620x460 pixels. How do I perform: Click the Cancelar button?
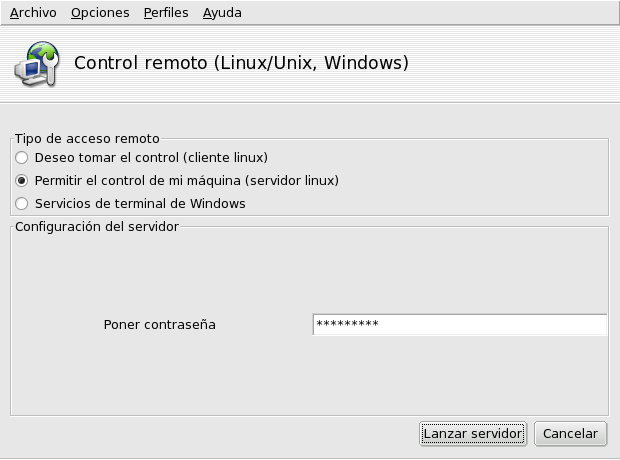click(570, 433)
